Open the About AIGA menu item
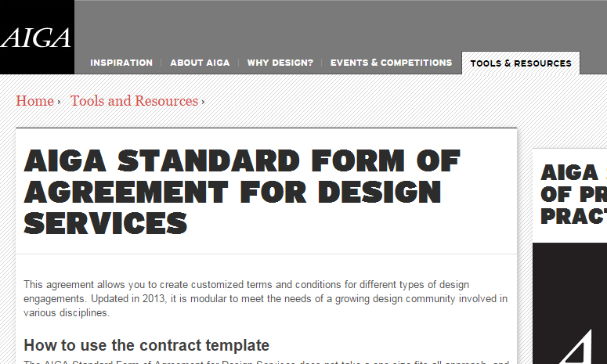The image size is (607, 364). (x=200, y=63)
